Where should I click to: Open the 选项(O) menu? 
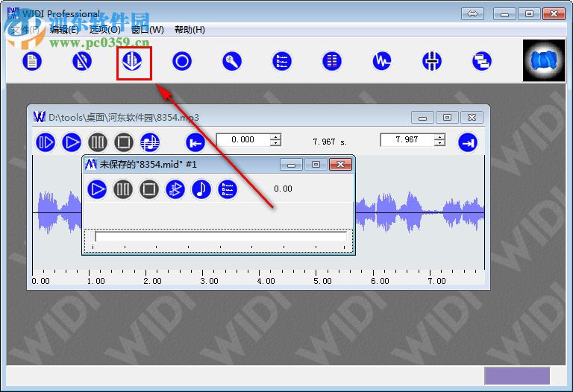click(105, 30)
